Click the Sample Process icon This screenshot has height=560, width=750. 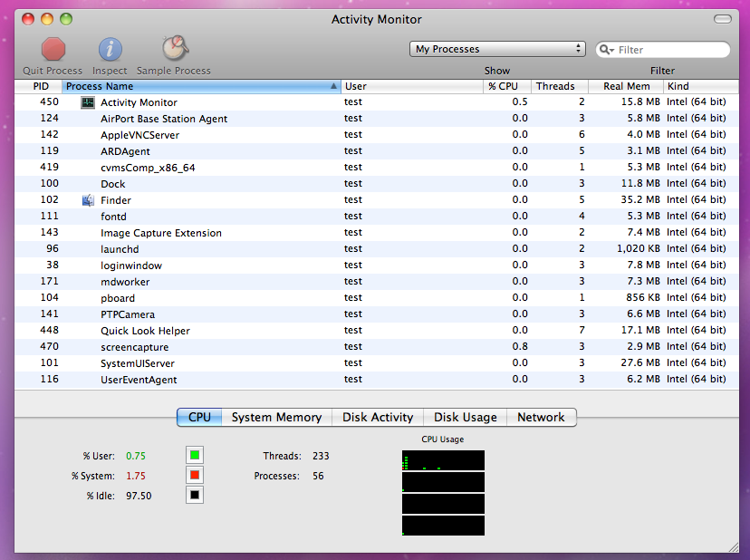coord(174,48)
